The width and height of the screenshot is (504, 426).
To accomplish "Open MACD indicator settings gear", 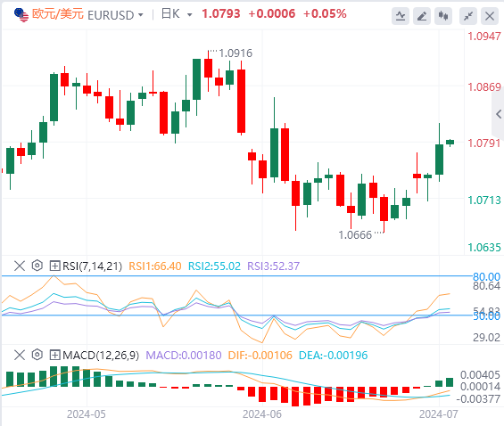I will pos(37,355).
